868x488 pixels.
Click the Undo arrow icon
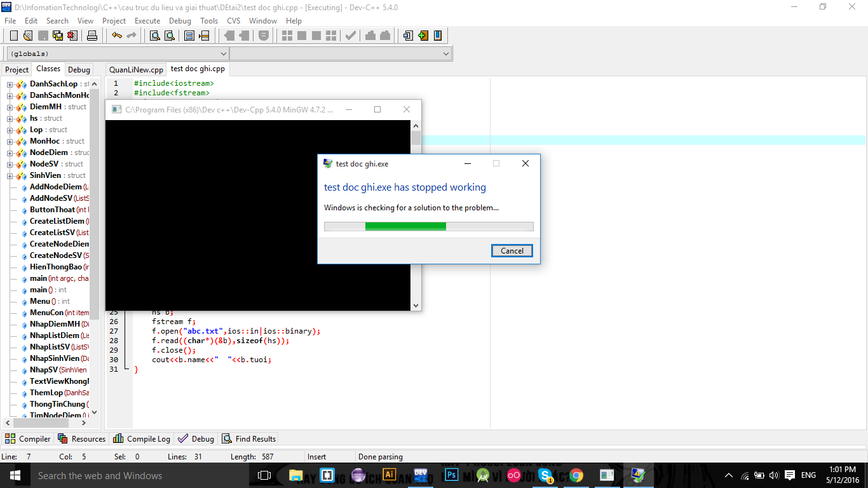117,36
